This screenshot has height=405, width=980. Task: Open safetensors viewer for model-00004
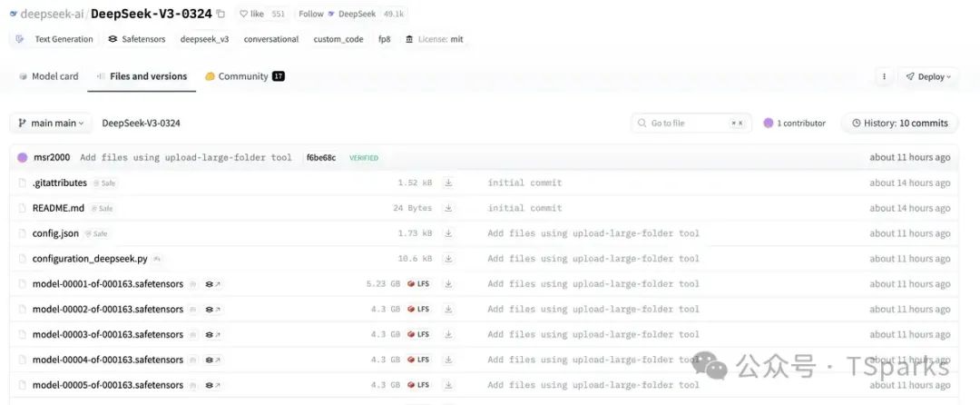pos(213,360)
